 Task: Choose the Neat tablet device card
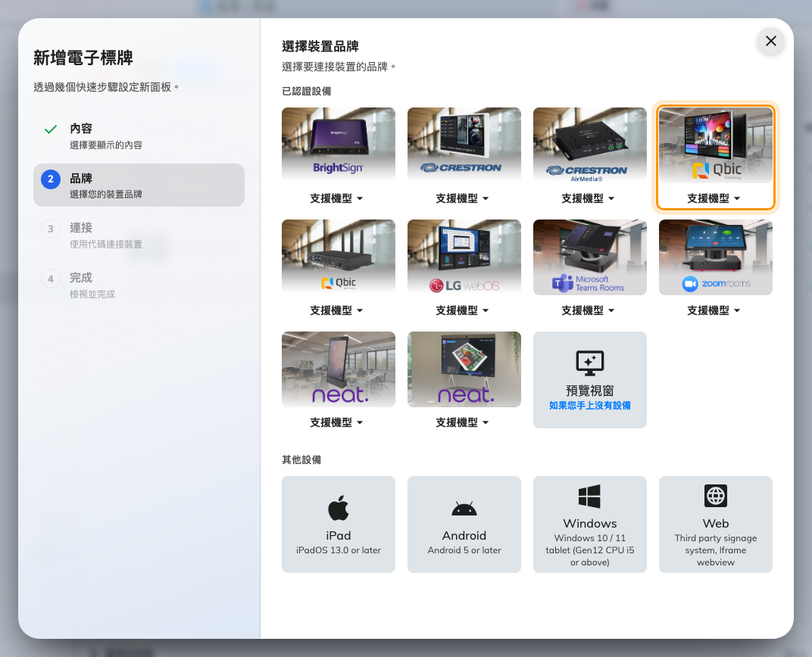(x=338, y=369)
